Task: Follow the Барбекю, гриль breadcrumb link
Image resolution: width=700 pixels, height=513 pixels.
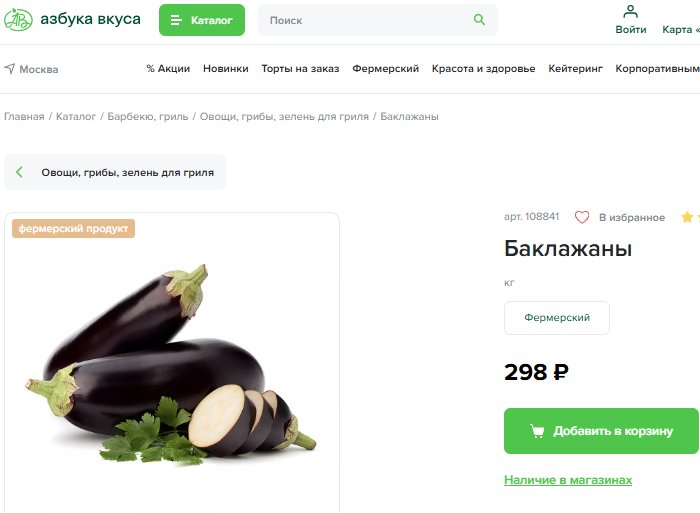Action: [148, 117]
